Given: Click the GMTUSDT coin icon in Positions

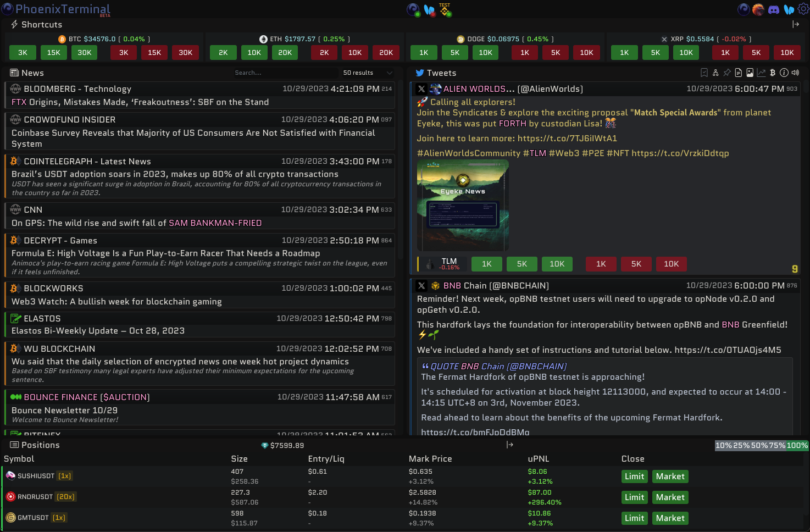Looking at the screenshot, I should point(10,518).
